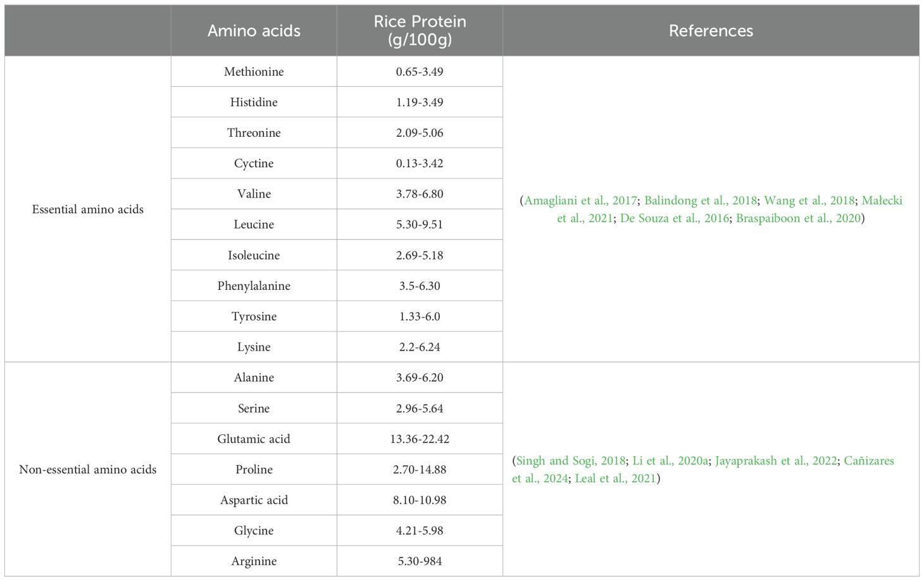Click the Arginine cell
This screenshot has width=924, height=581.
[254, 561]
